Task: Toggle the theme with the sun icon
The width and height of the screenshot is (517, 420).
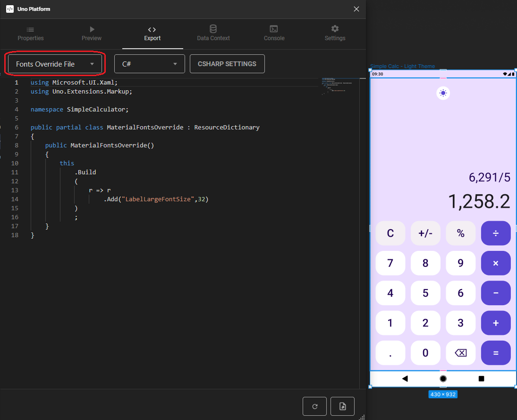Action: (443, 93)
